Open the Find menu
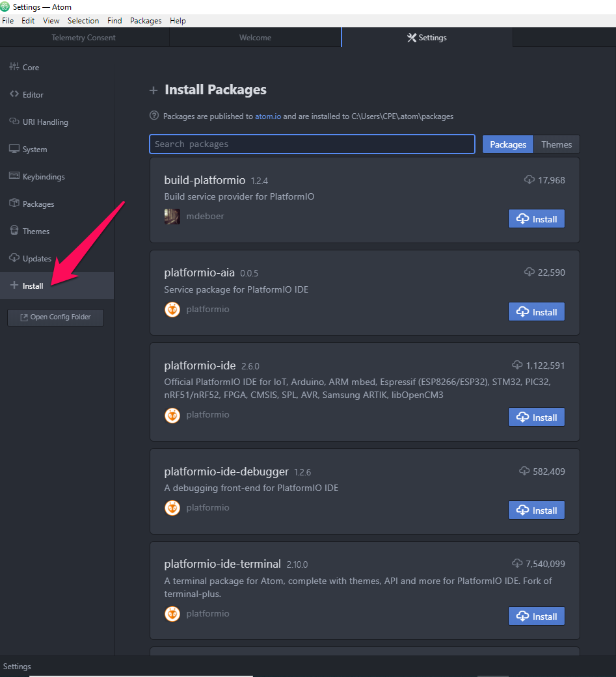The width and height of the screenshot is (616, 677). (114, 21)
